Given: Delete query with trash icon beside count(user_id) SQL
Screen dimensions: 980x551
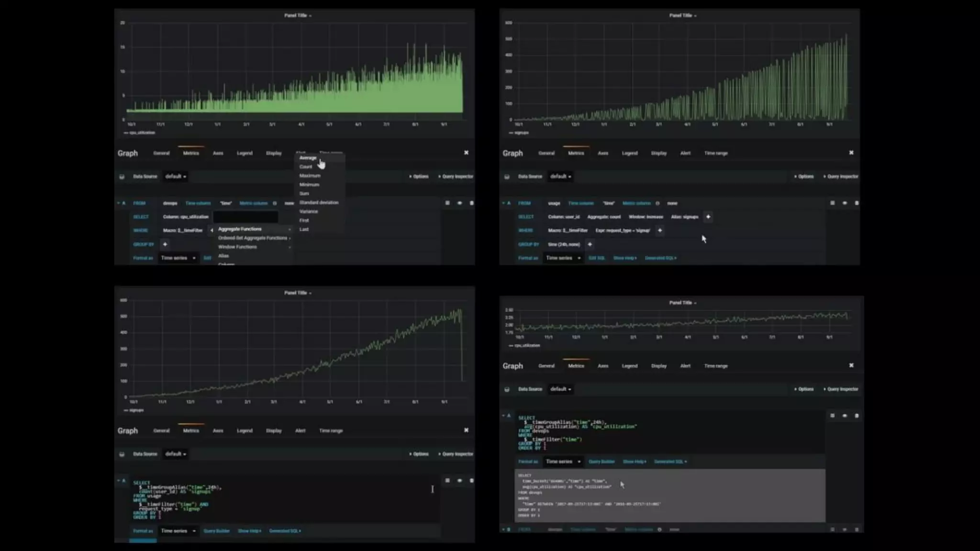Looking at the screenshot, I should [471, 481].
